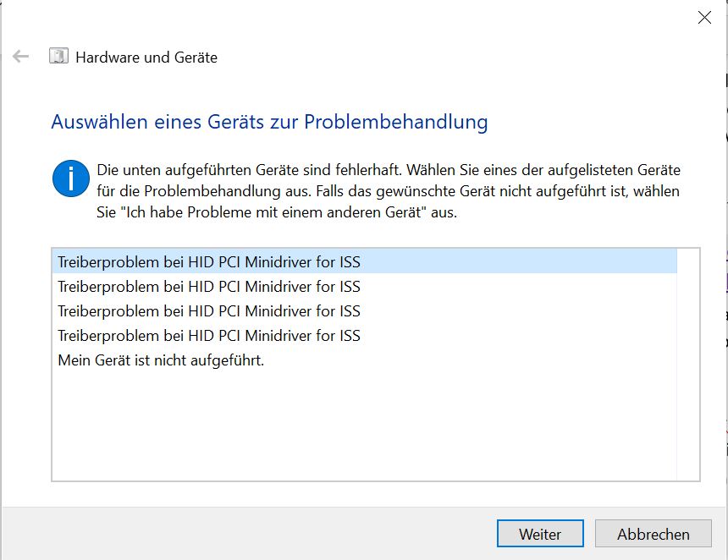Screen dimensions: 728x560
Task: Select the fourth HID PCI Minidriver entry
Action: [365, 336]
